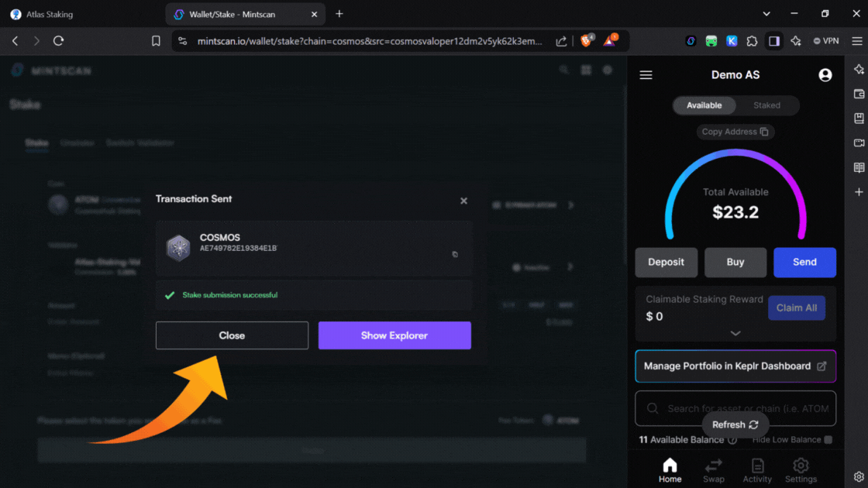Viewport: 868px width, 488px height.
Task: Toggle the browser sidebar panel button
Action: point(773,41)
